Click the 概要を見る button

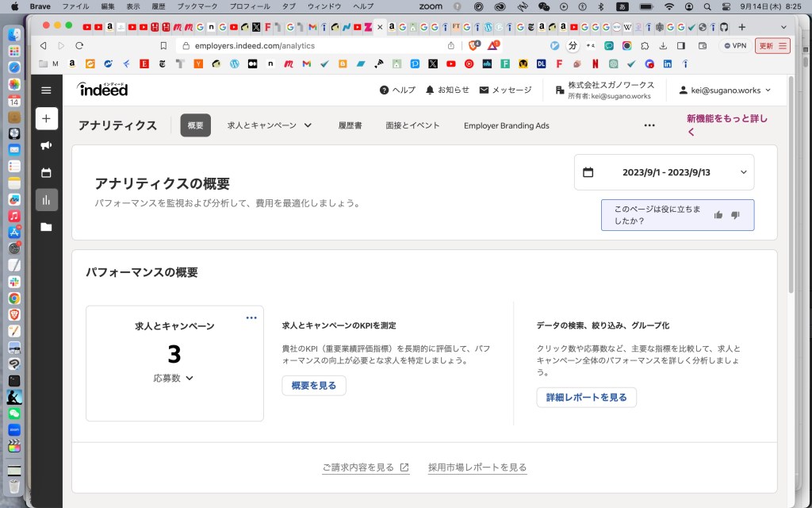313,386
